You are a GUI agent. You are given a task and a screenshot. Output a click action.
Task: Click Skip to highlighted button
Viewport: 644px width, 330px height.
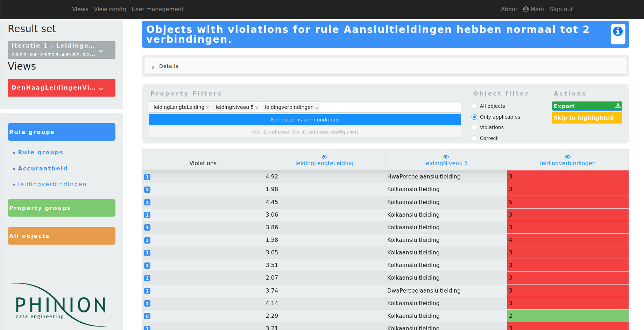click(x=587, y=118)
